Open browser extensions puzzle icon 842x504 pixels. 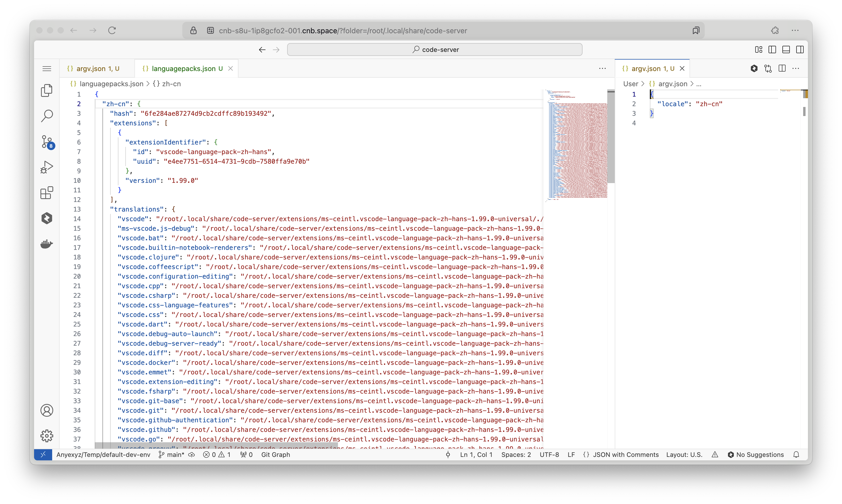[775, 31]
